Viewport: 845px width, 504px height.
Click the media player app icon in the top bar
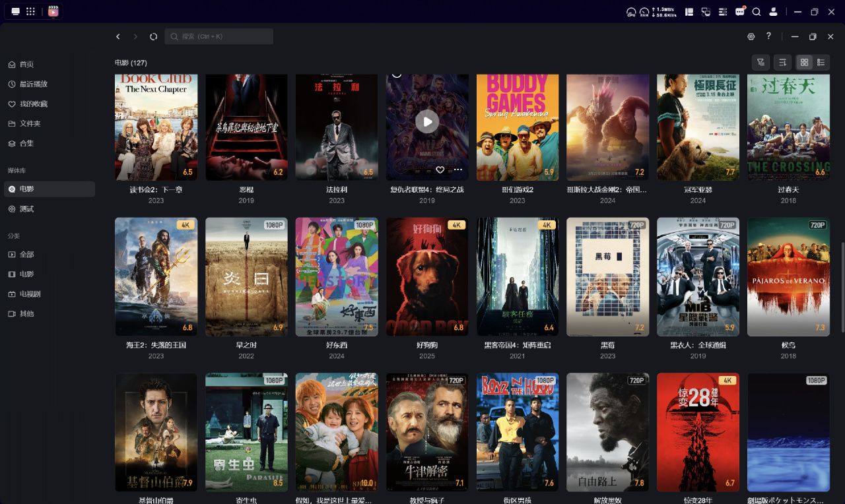click(x=53, y=11)
